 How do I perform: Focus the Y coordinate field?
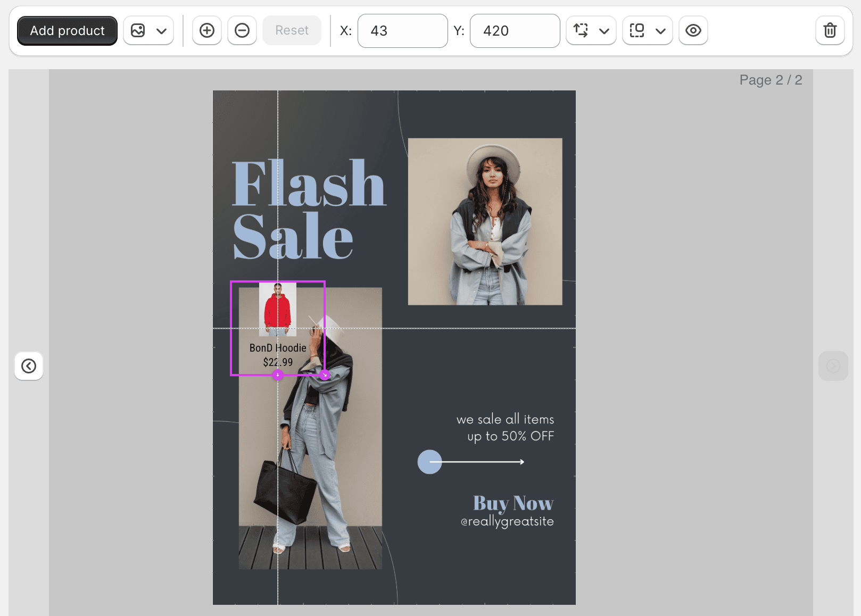point(515,31)
